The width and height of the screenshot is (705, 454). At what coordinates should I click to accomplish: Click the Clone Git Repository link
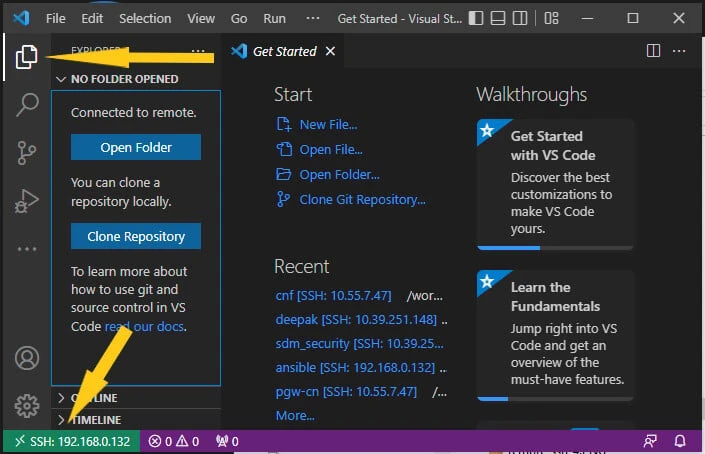362,199
